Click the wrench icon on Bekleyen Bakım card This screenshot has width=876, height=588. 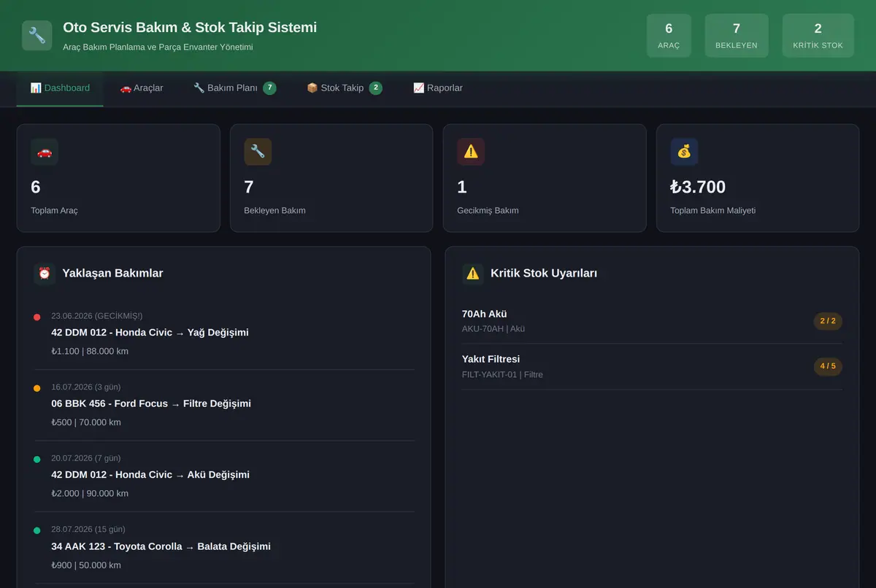[x=258, y=152]
